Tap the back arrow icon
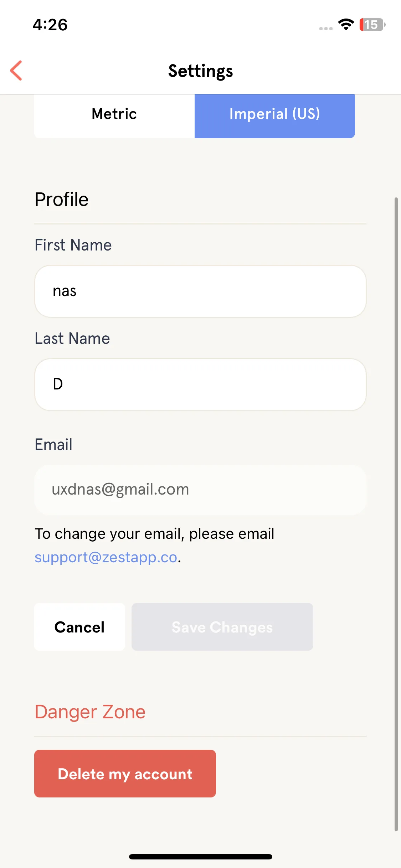401x868 pixels. (16, 71)
